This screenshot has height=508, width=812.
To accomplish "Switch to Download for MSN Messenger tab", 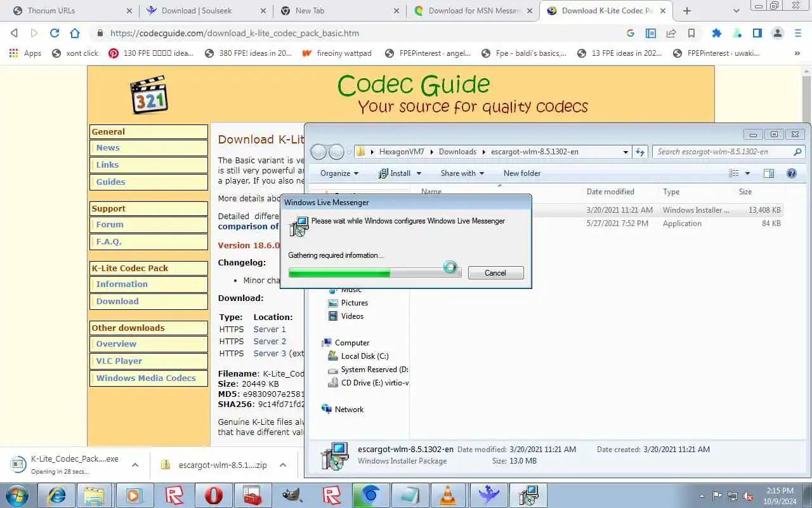I will [x=472, y=11].
